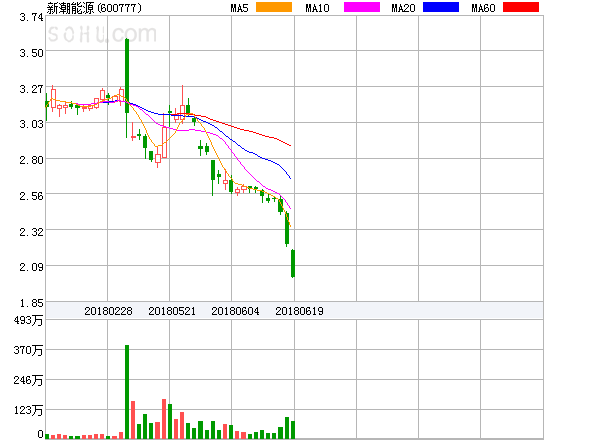Click the 3.50 price axis label
The height and width of the screenshot is (440, 600).
(31, 53)
